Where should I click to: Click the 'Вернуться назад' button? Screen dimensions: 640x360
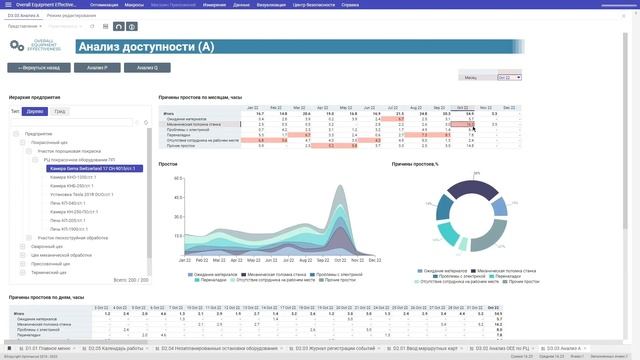39,68
